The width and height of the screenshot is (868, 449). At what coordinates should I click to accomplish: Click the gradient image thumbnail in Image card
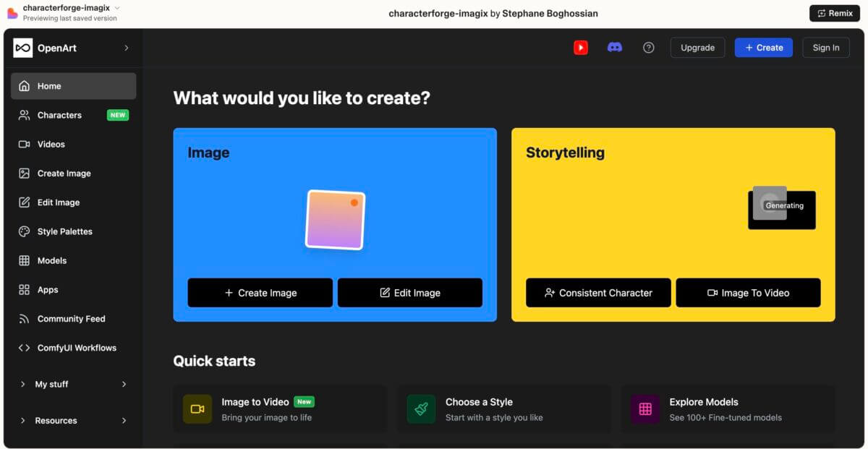point(336,220)
